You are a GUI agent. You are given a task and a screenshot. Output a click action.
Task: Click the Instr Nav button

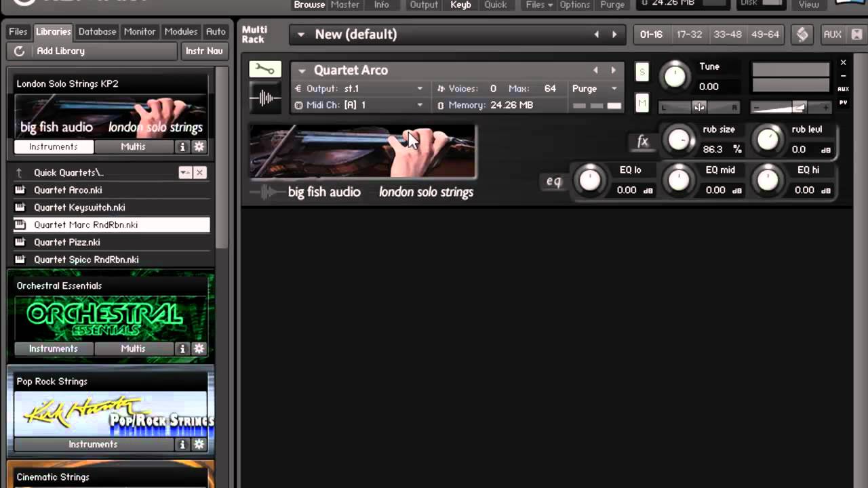pos(204,51)
